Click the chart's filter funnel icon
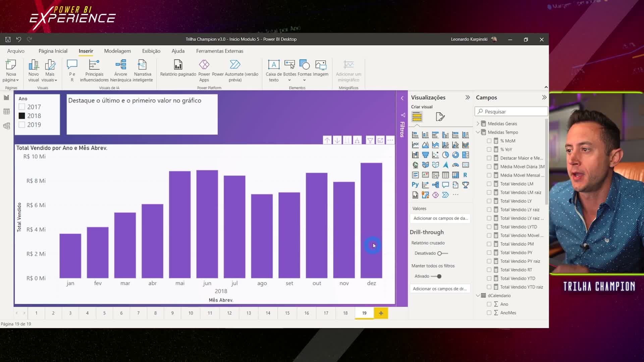 370,140
